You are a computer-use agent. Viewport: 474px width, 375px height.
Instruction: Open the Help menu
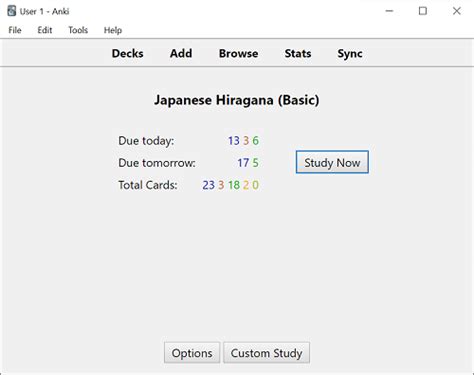coord(113,30)
